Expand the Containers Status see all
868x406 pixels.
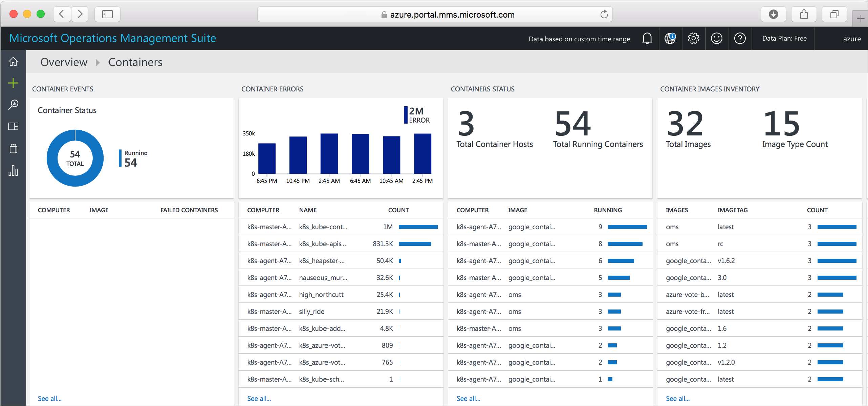(x=470, y=398)
